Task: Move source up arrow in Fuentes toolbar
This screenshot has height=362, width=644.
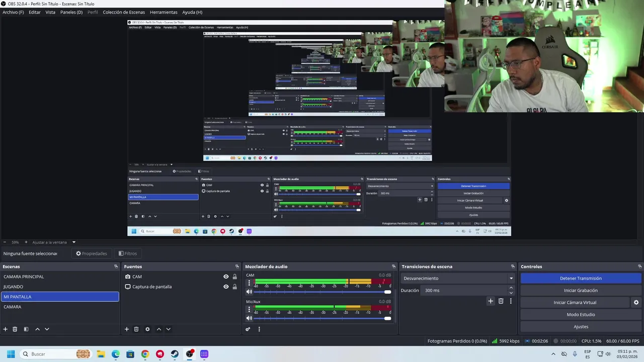Action: click(x=158, y=329)
